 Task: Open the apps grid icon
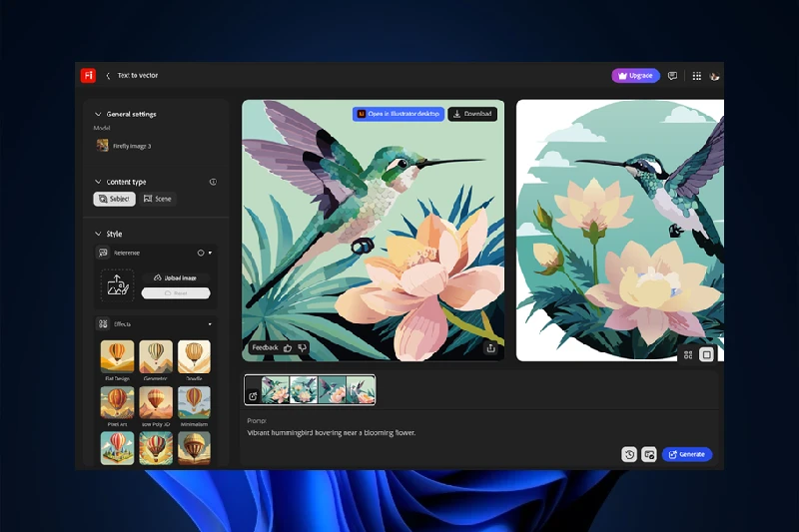point(696,76)
